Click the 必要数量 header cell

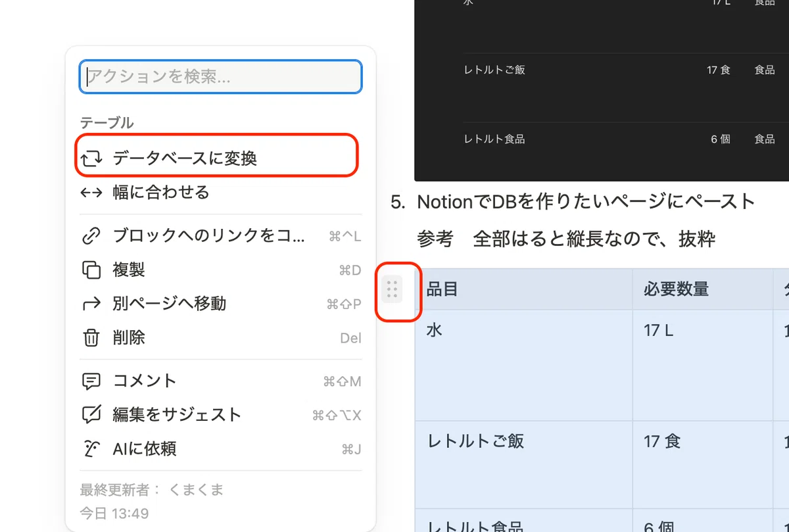tap(702, 289)
